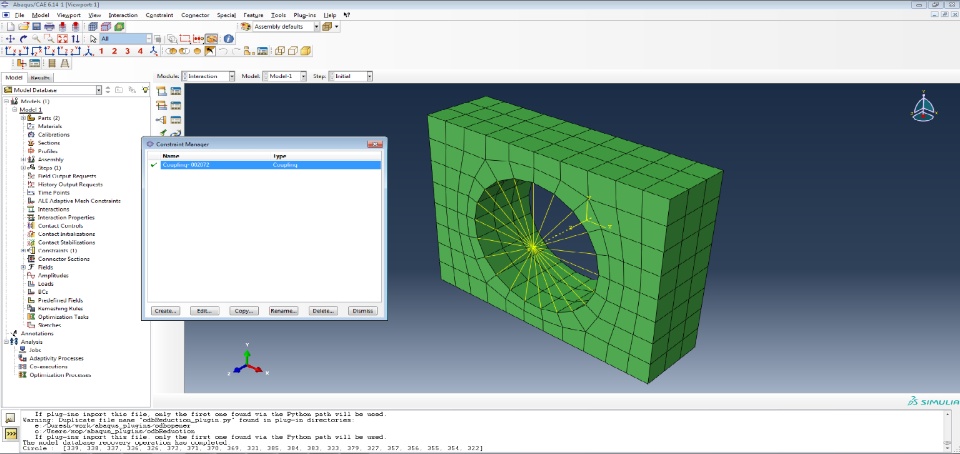Click the Create Constraint toolbox icon
960x454 pixels.
coord(161,120)
